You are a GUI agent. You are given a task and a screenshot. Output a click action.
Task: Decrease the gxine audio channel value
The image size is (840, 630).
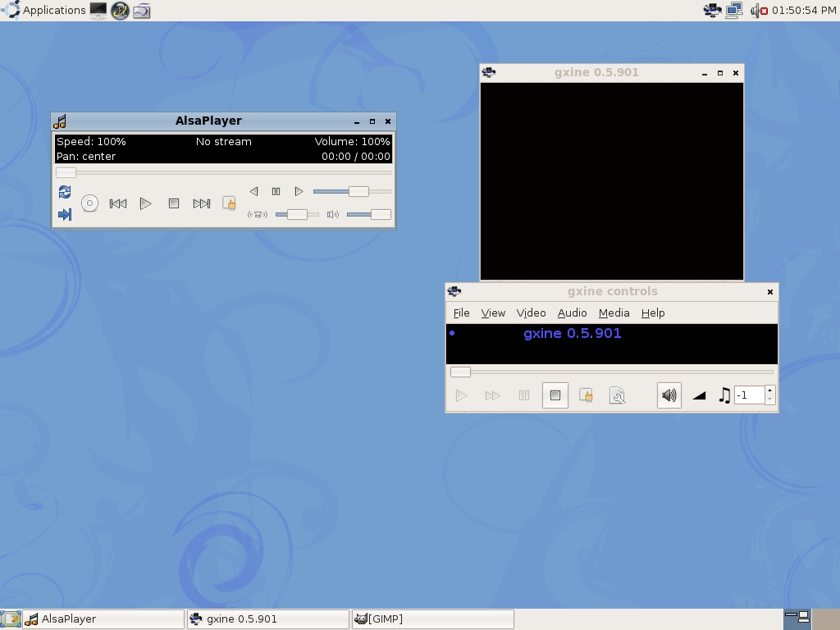coord(769,399)
